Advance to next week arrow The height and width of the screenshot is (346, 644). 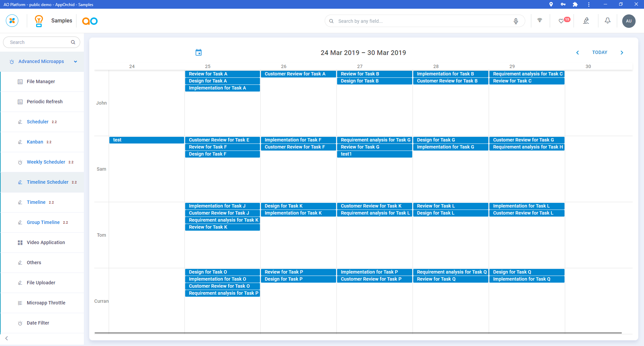[622, 53]
